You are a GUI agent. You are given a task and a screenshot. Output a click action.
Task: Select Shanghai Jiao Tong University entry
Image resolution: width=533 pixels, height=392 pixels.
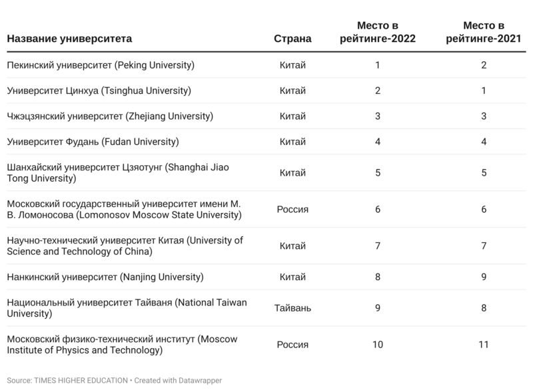click(x=118, y=172)
